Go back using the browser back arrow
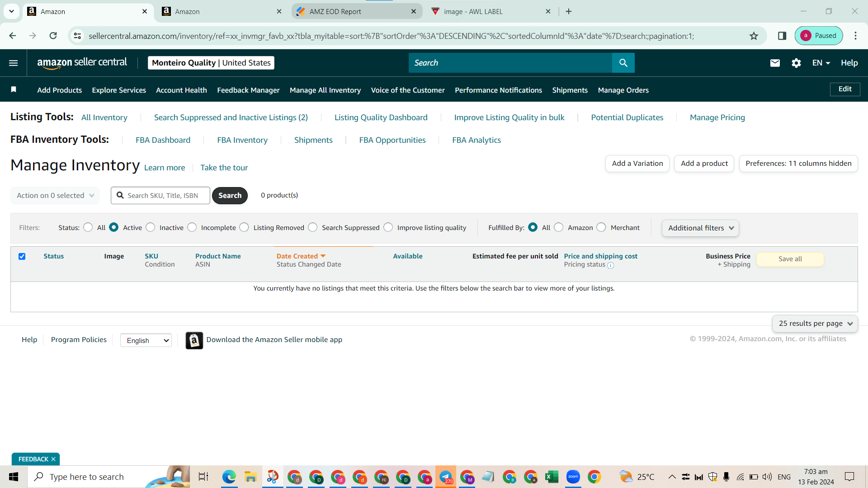The image size is (868, 488). [13, 36]
